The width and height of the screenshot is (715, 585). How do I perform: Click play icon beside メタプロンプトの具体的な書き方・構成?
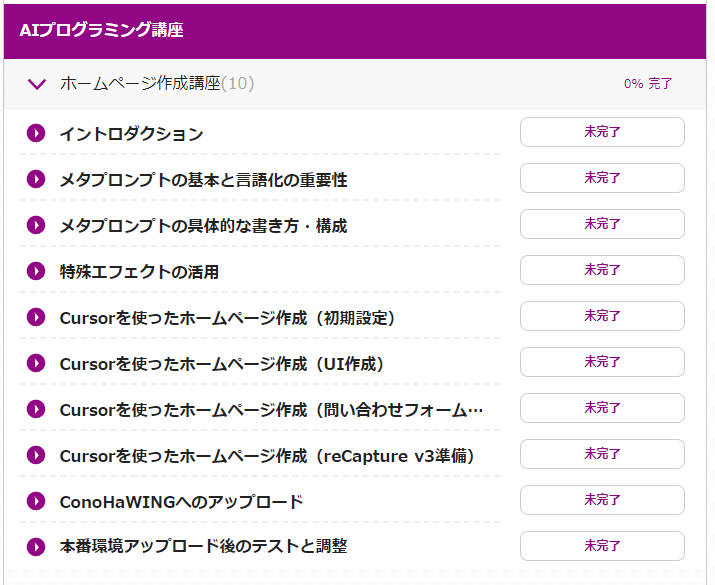tap(36, 225)
